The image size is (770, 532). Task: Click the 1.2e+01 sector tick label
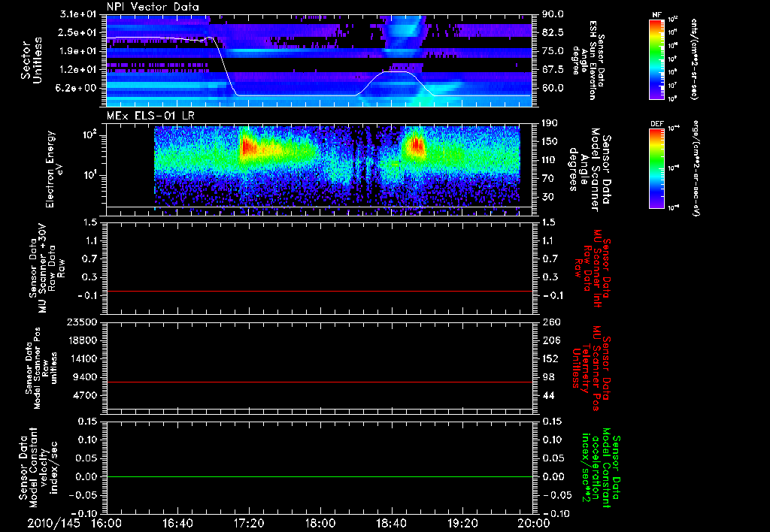[x=78, y=70]
